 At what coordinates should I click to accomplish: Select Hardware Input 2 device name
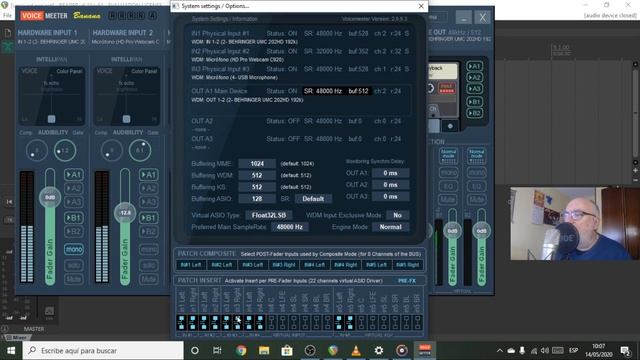click(x=125, y=42)
